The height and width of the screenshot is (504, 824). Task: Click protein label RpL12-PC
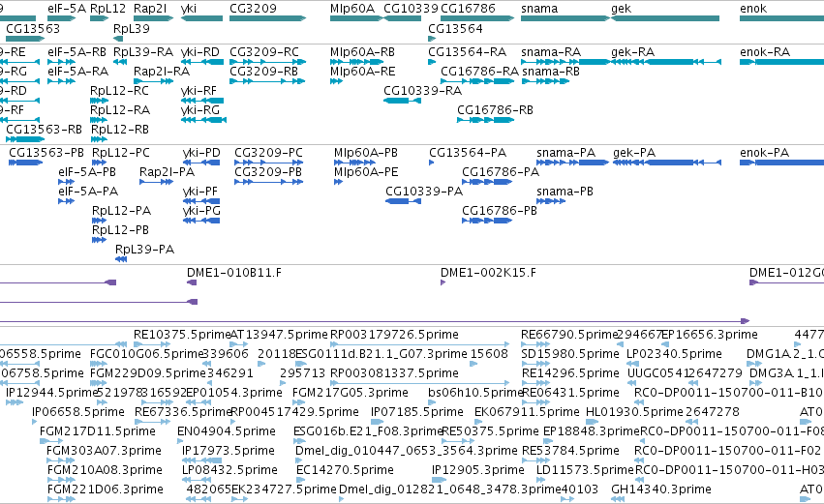[121, 153]
